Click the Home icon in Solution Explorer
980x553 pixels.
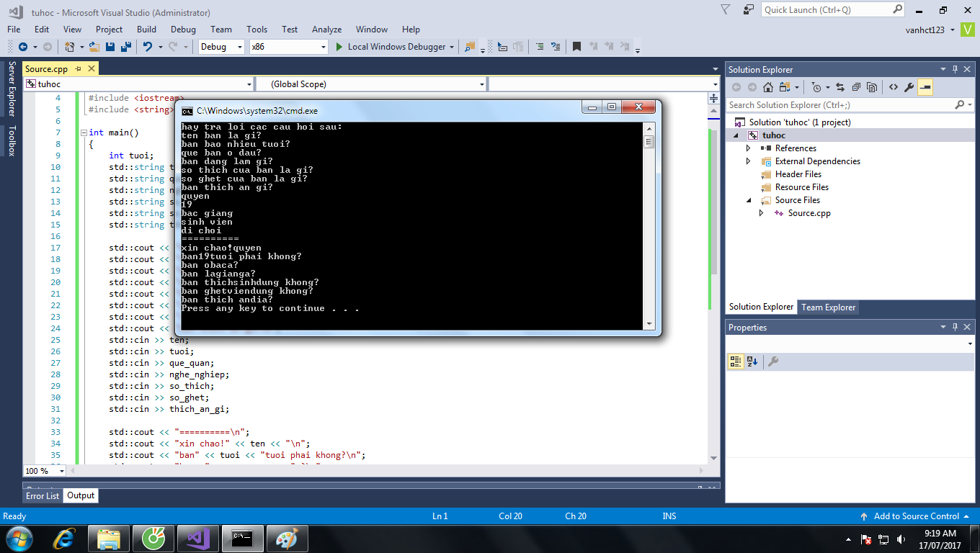pyautogui.click(x=768, y=87)
